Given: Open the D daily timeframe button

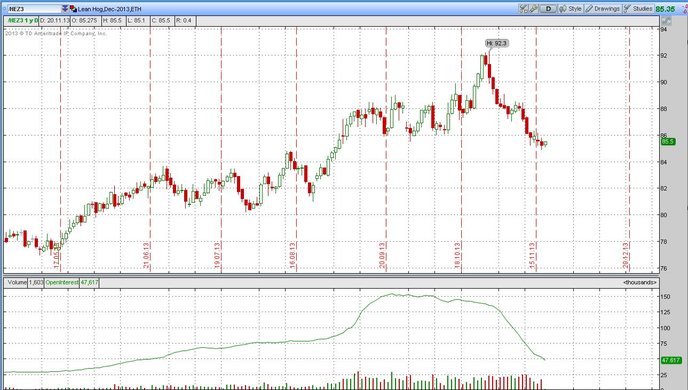Looking at the screenshot, I should click(x=548, y=9).
